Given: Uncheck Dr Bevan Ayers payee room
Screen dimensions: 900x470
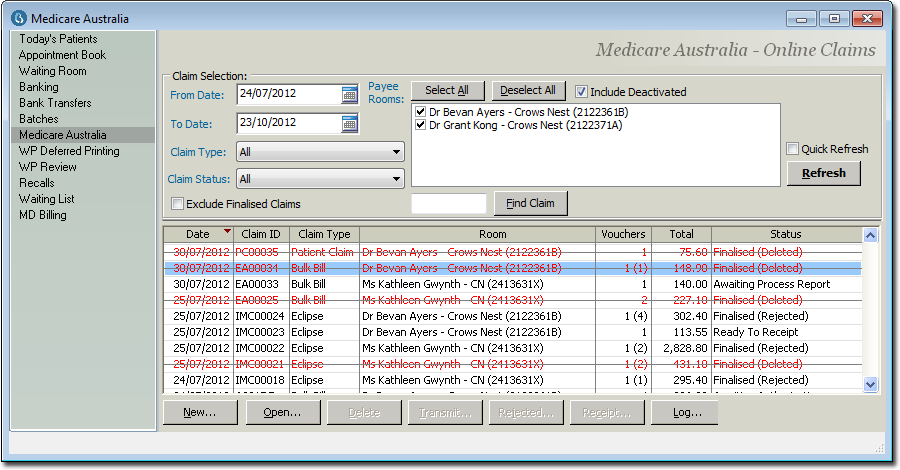Looking at the screenshot, I should point(421,112).
